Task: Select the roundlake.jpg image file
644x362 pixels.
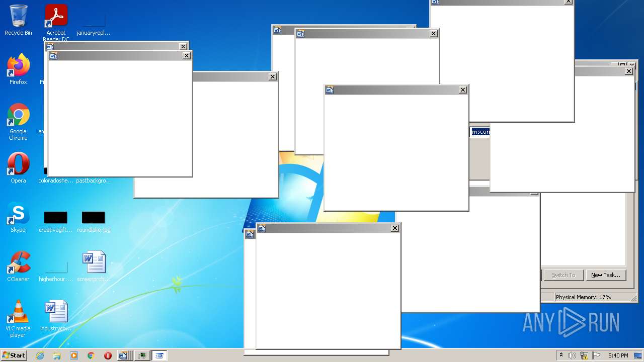Action: click(94, 222)
